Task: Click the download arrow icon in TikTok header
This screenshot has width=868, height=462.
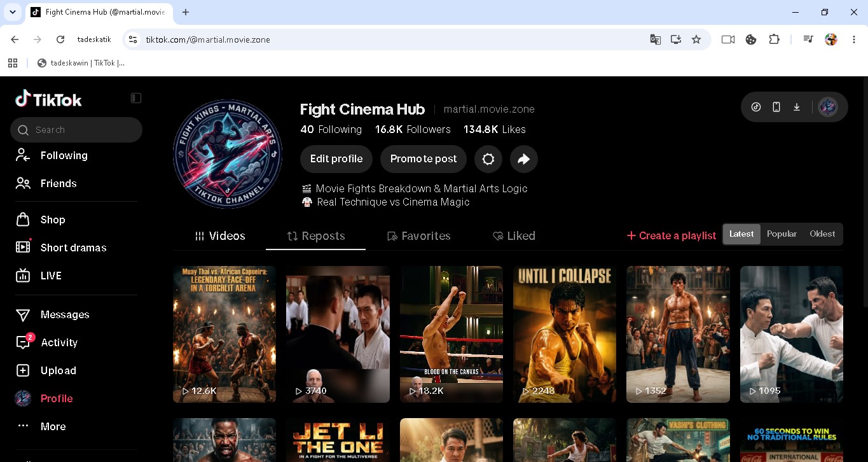Action: (797, 107)
